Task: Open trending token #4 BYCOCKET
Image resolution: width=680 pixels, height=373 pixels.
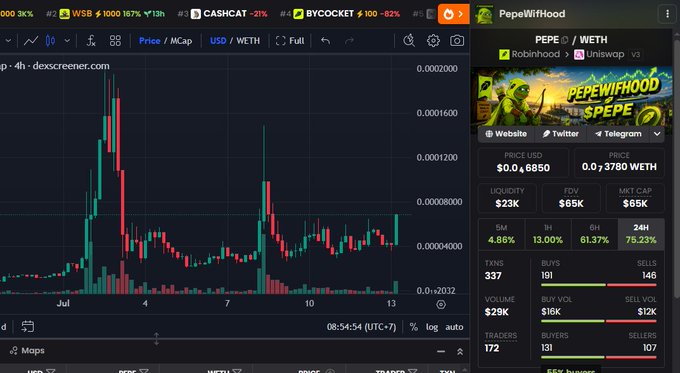Action: tap(340, 14)
